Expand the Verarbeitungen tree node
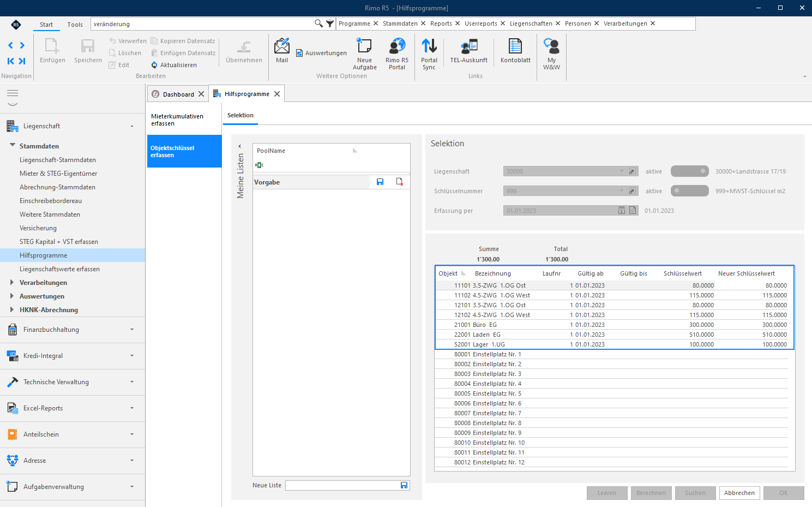 [x=13, y=282]
